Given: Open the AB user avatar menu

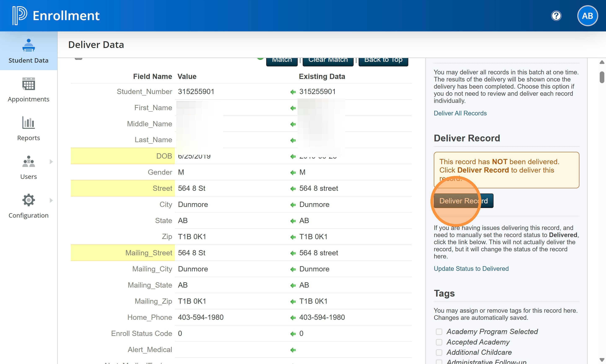Looking at the screenshot, I should point(587,16).
